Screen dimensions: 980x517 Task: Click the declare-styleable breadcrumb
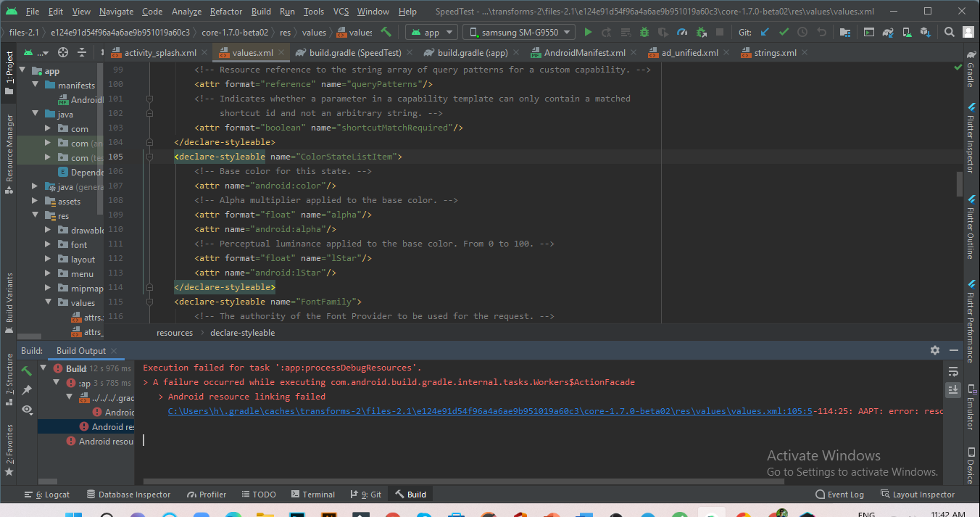pyautogui.click(x=242, y=333)
